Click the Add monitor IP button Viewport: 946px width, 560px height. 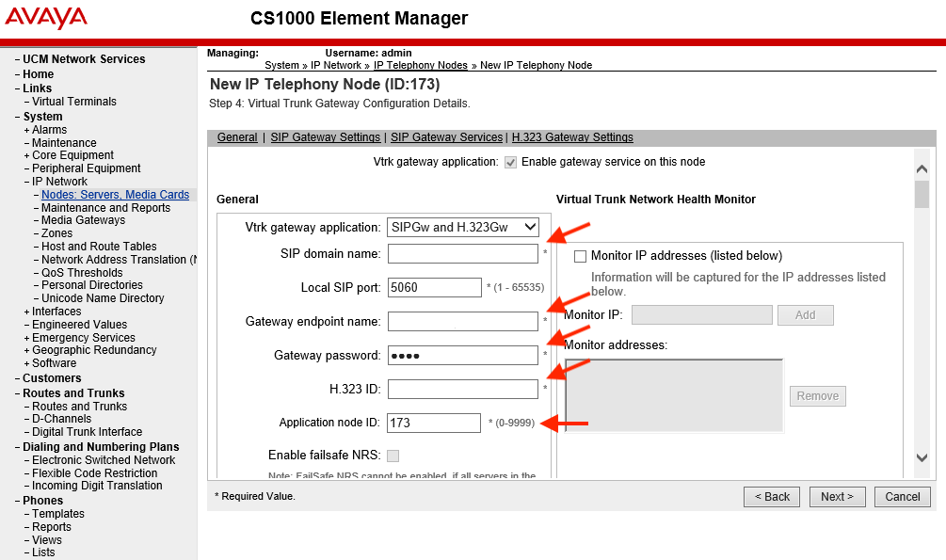point(806,315)
